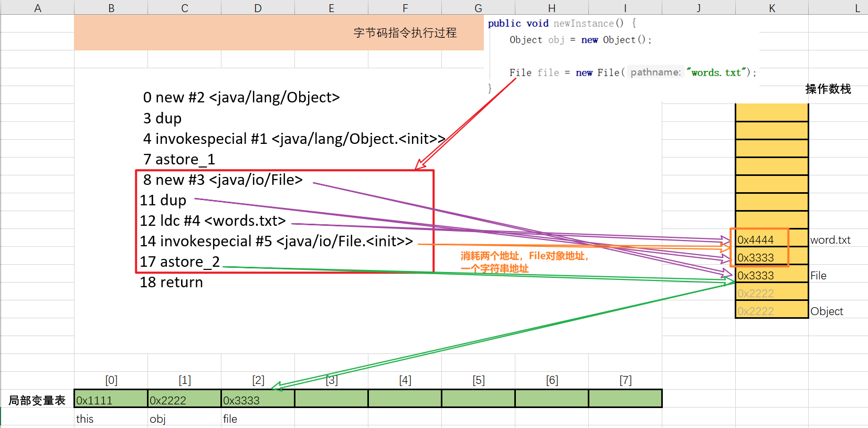Screen dimensions: 868x428
Task: Click index label [7]
Action: [x=626, y=380]
